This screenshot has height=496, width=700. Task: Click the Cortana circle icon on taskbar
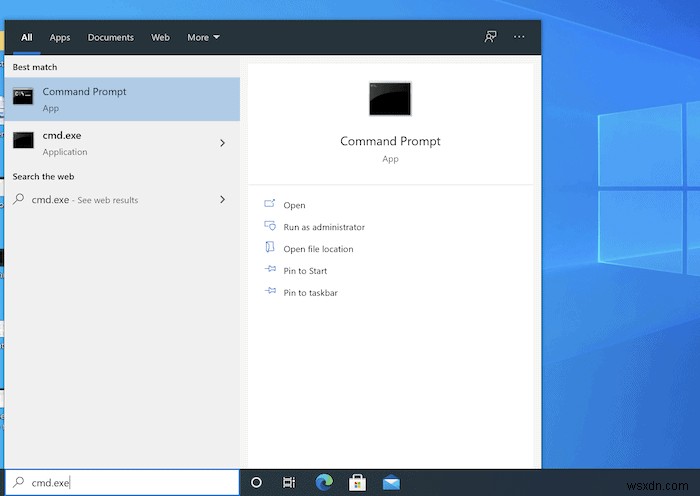click(256, 482)
